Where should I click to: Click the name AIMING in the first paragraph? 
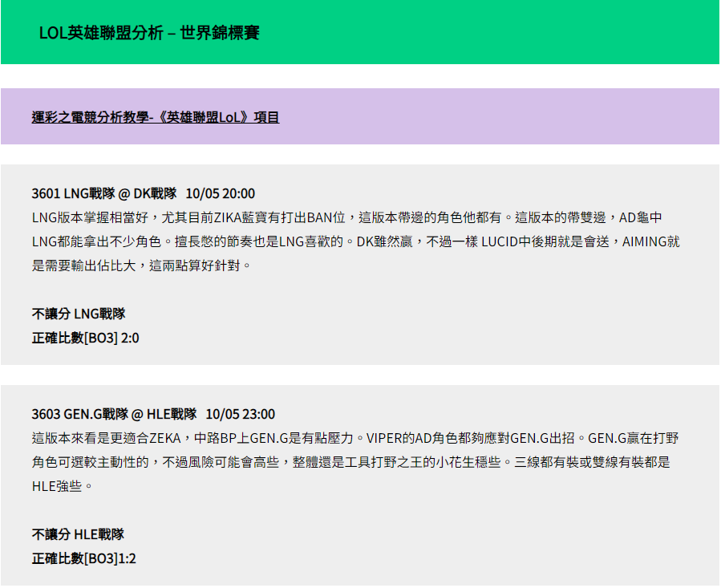(x=650, y=241)
